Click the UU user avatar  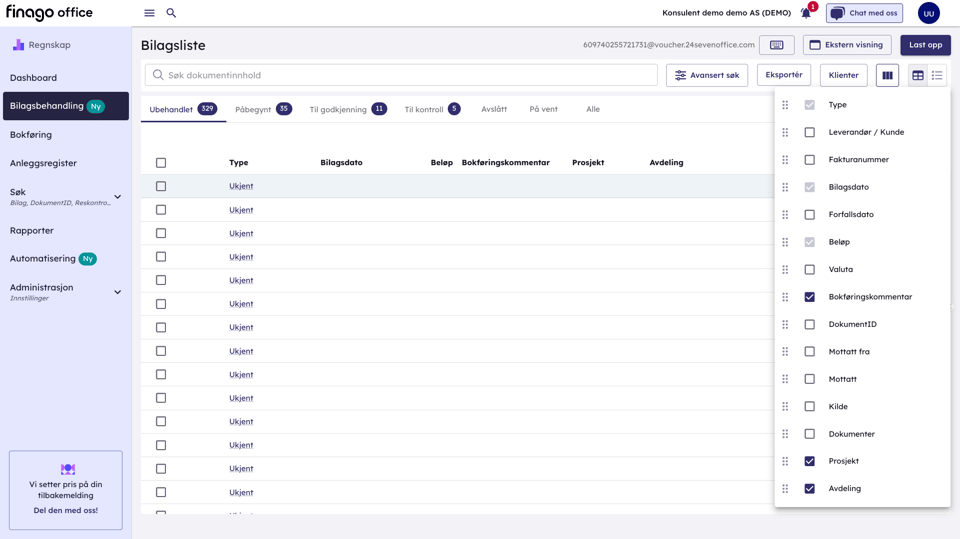coord(928,13)
